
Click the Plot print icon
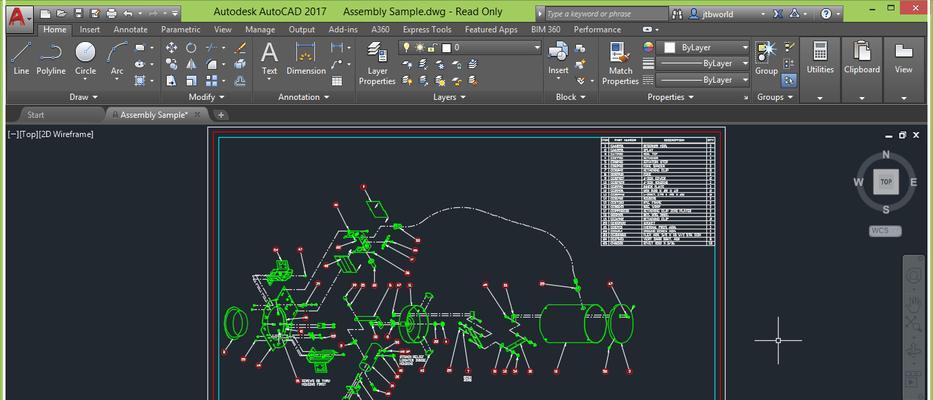[x=112, y=13]
